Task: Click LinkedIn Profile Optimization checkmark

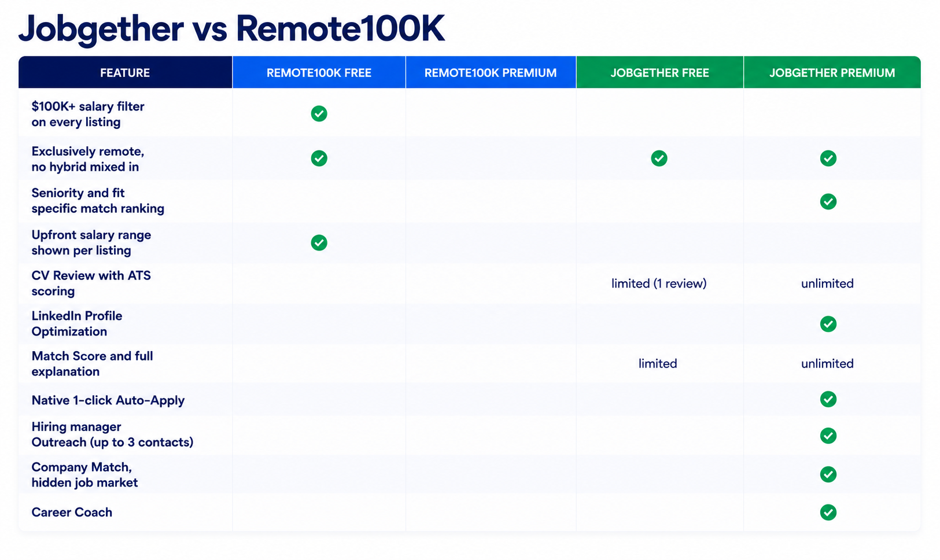Action: (x=828, y=324)
